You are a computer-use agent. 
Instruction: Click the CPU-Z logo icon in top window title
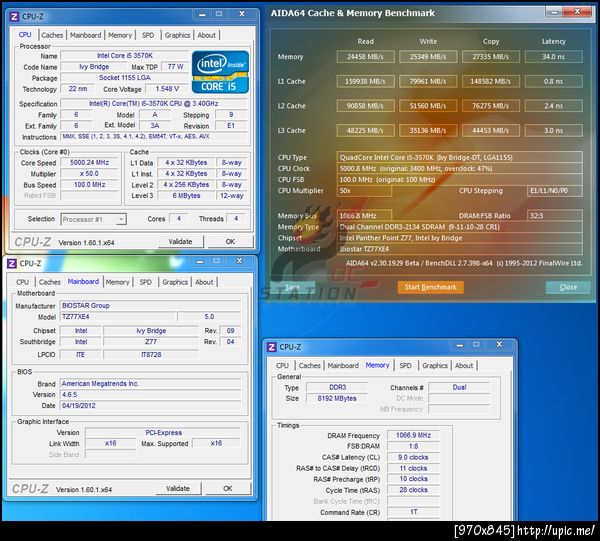[x=14, y=16]
